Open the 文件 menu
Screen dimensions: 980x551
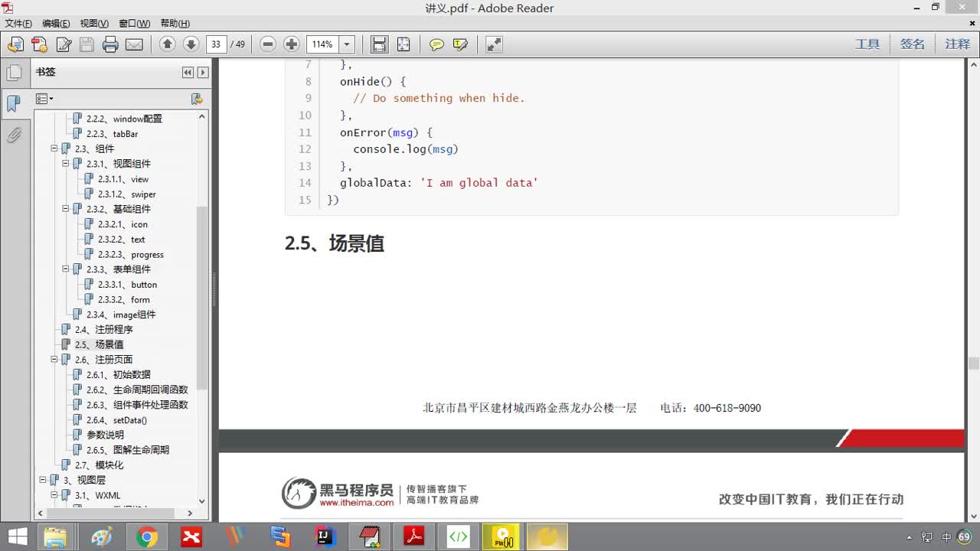click(18, 24)
